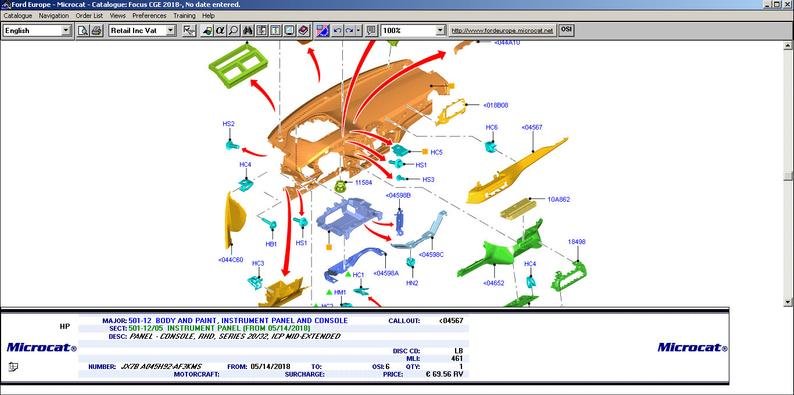Click the vertical scrollbar down arrow
The width and height of the screenshot is (794, 395).
click(787, 302)
